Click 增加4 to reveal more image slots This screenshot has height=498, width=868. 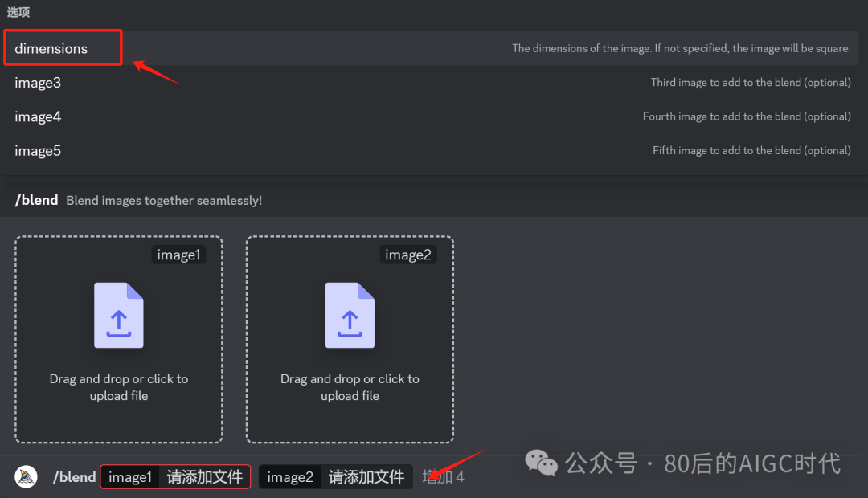443,476
